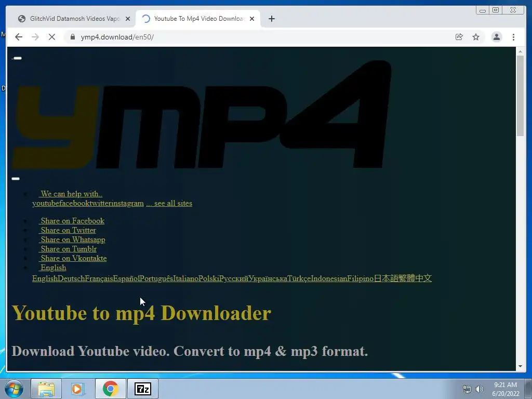
Task: Bookmark this page with the star
Action: (x=476, y=37)
